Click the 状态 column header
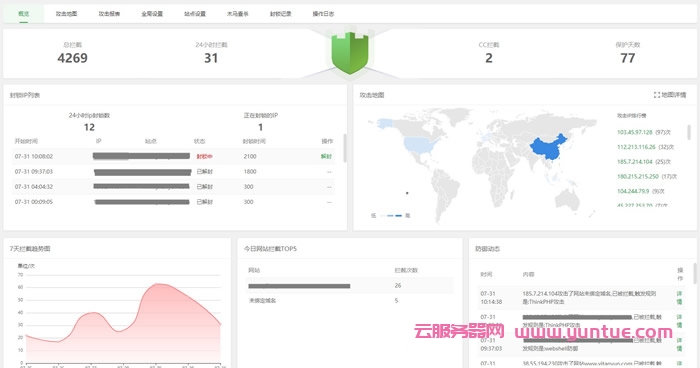This screenshot has width=700, height=368. 199,141
